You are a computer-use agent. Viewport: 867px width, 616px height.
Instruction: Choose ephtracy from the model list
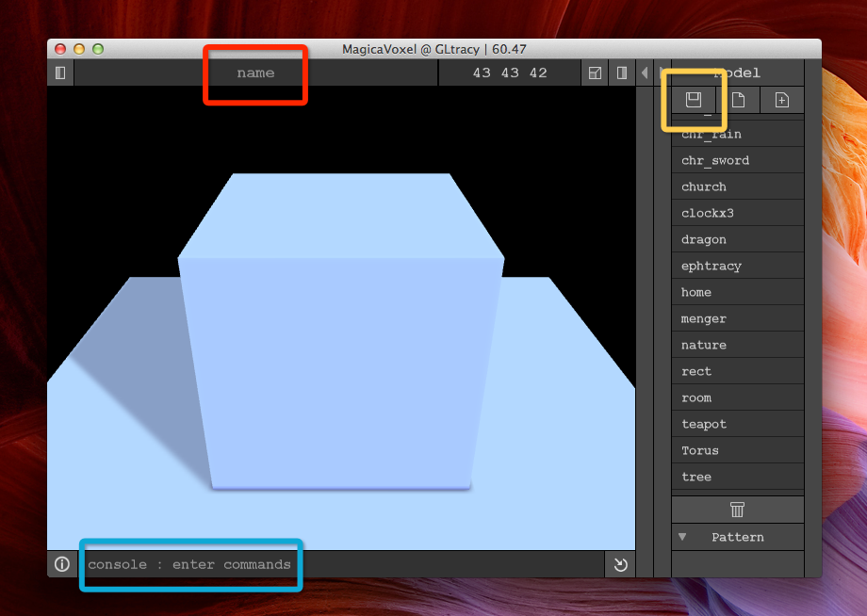pos(738,266)
